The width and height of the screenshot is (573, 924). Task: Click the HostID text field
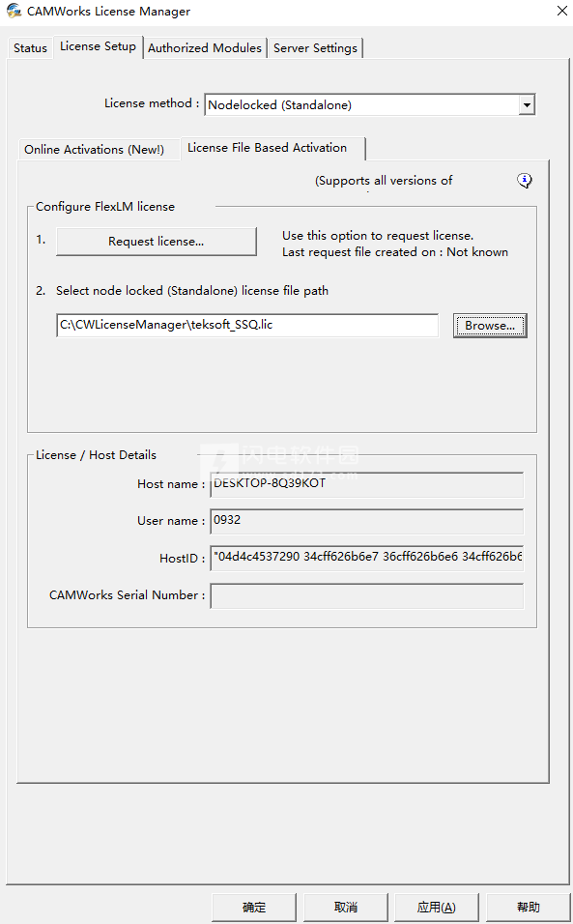(x=367, y=558)
